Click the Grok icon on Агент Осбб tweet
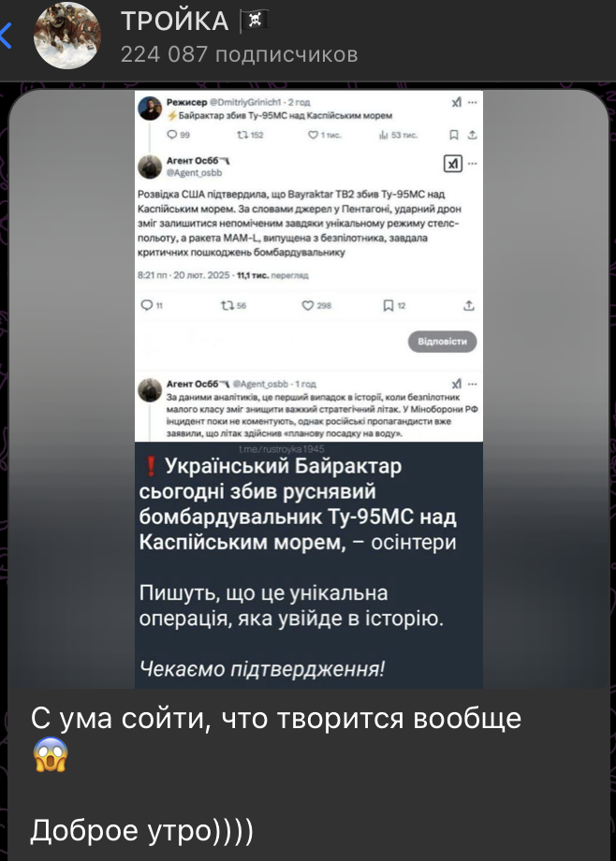Viewport: 616px width, 861px height. coord(453,164)
